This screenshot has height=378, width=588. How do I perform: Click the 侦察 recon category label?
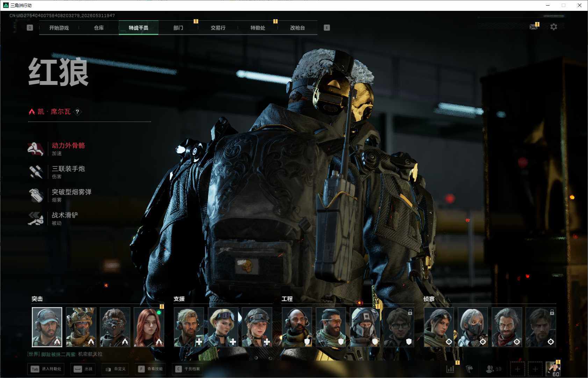point(429,299)
